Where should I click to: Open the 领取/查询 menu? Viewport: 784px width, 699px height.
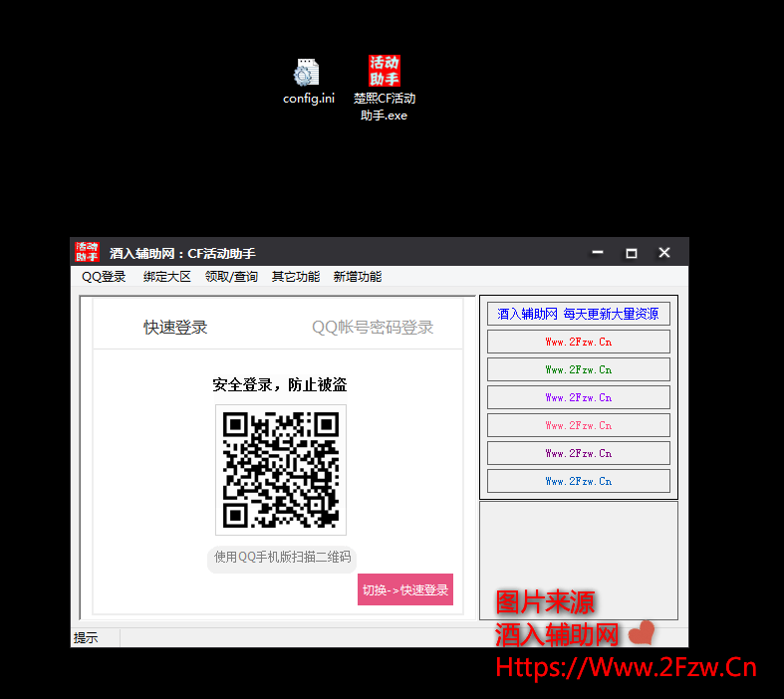click(231, 276)
